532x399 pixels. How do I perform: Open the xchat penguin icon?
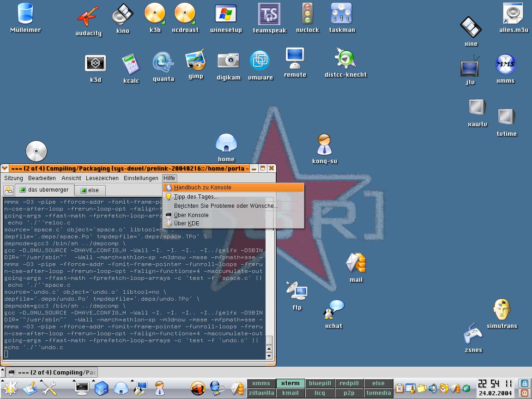(x=333, y=309)
